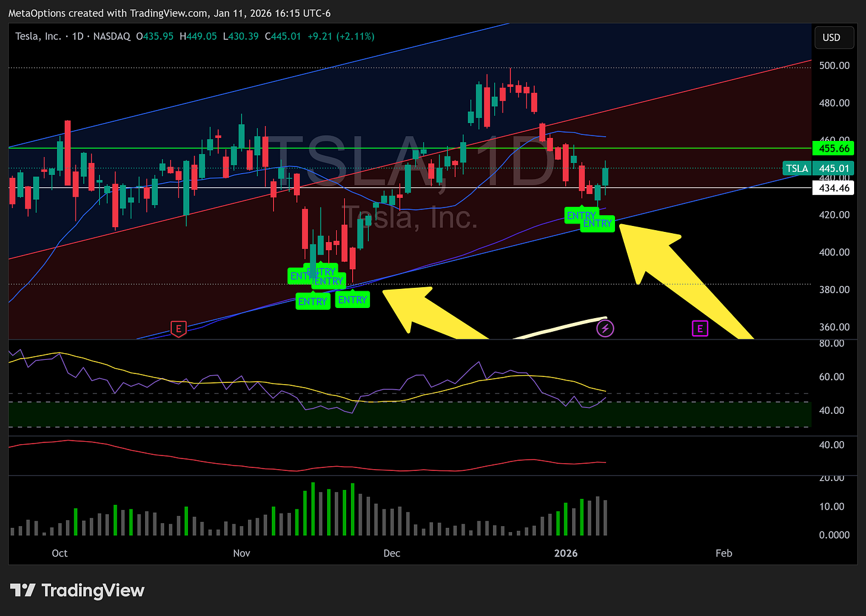Select the purple lightning bolt event icon
The width and height of the screenshot is (866, 616).
click(605, 328)
